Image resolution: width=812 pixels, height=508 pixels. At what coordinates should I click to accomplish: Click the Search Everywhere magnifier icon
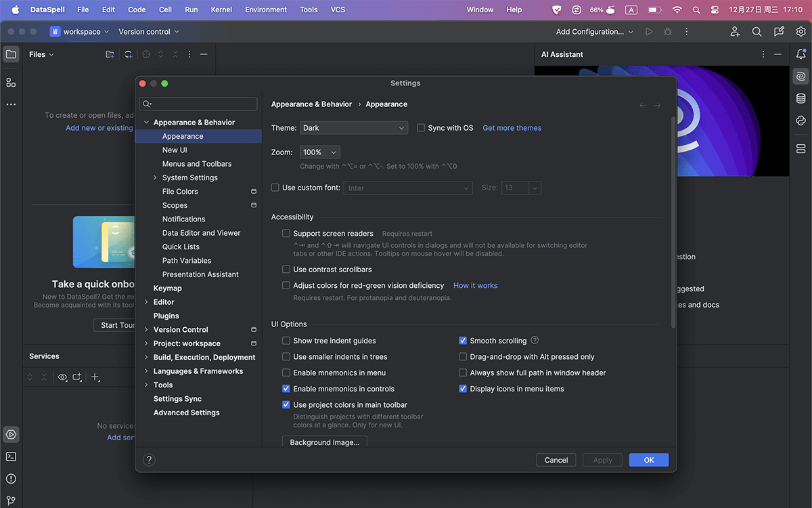tap(757, 32)
